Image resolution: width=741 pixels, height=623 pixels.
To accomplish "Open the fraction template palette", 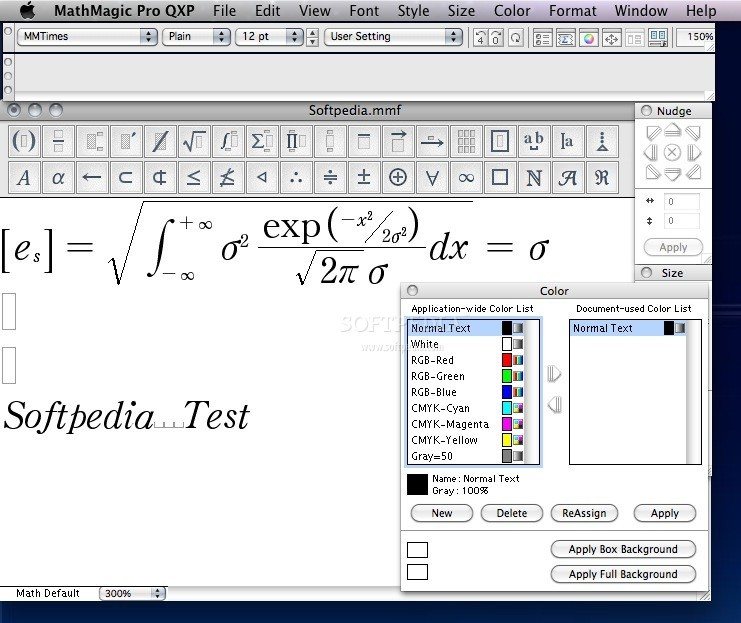I will pos(58,141).
